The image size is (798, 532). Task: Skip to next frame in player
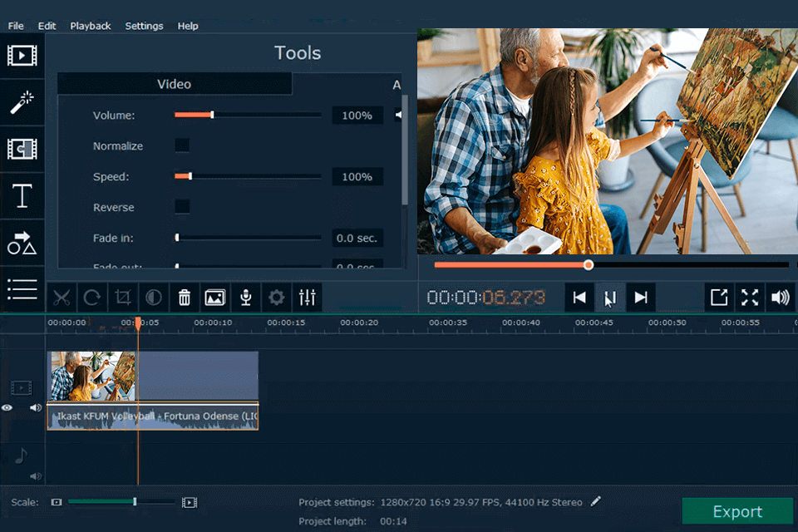pyautogui.click(x=640, y=297)
